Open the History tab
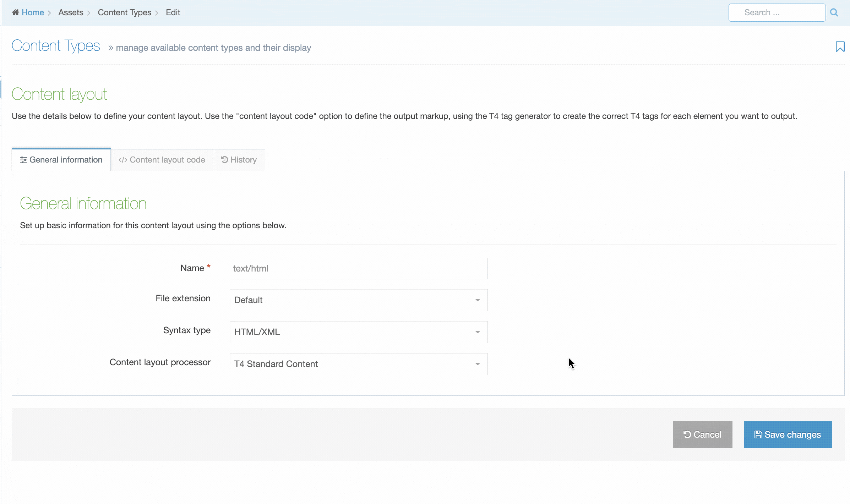Screen dimensions: 850x504 click(243, 160)
